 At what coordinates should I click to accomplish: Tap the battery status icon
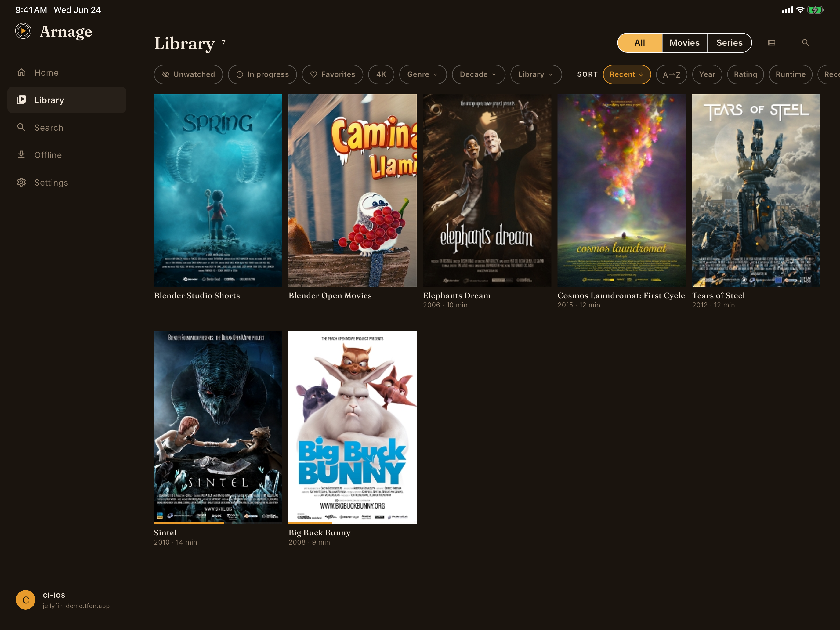point(815,10)
